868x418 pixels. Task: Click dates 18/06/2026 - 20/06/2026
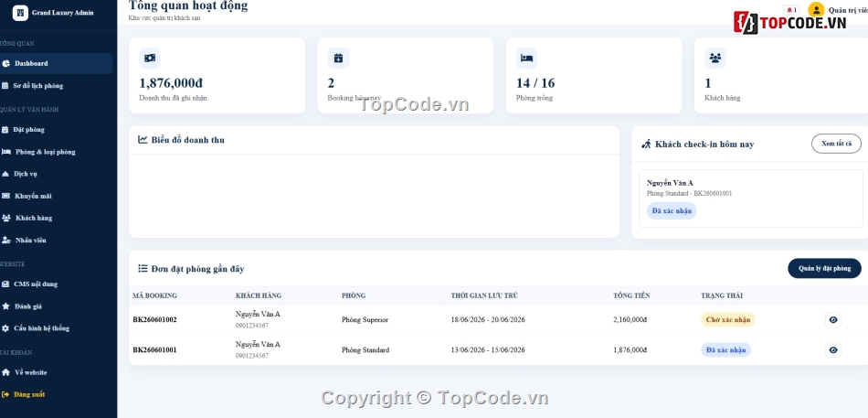click(x=488, y=320)
